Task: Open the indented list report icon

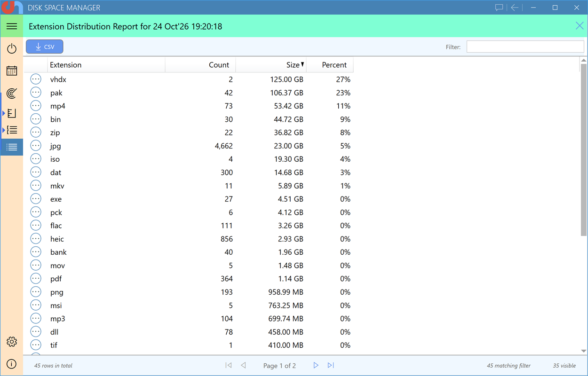Action: point(12,130)
